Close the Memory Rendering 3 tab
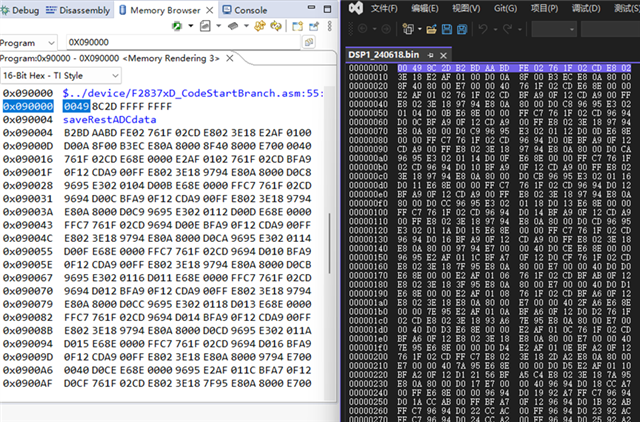This screenshot has width=640, height=422. [230, 58]
